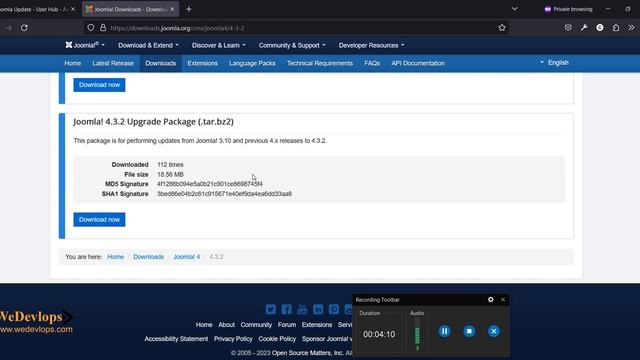Click the shield tracking protection icon
Viewport: 640px width, 360px height.
[x=91, y=28]
